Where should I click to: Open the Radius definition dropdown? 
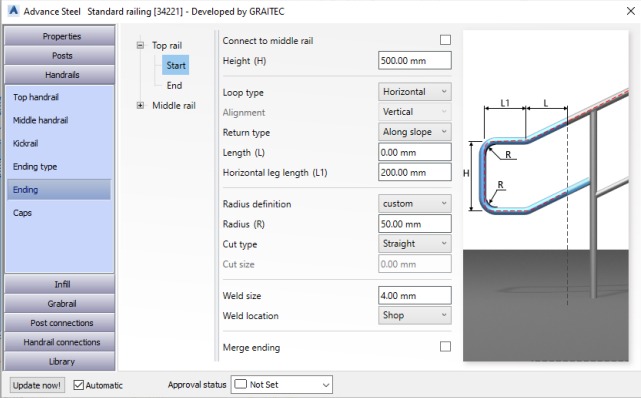click(x=415, y=203)
